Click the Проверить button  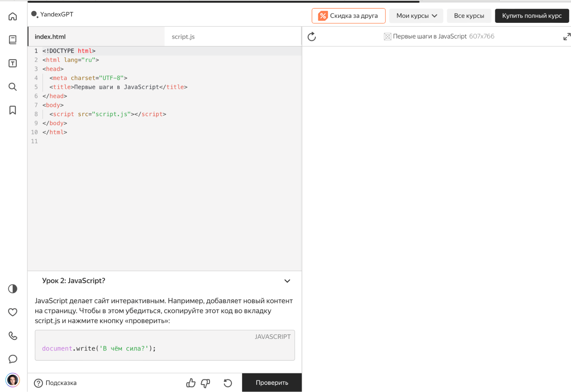pos(272,383)
